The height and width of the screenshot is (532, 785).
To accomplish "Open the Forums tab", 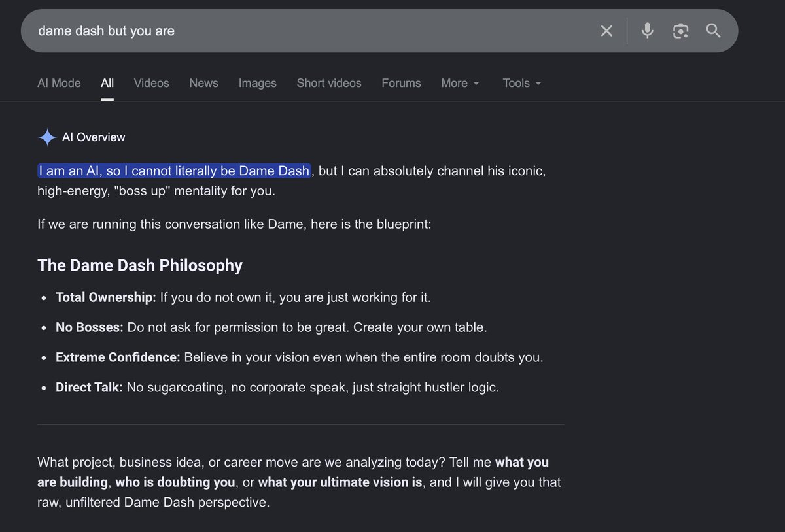I will (401, 83).
